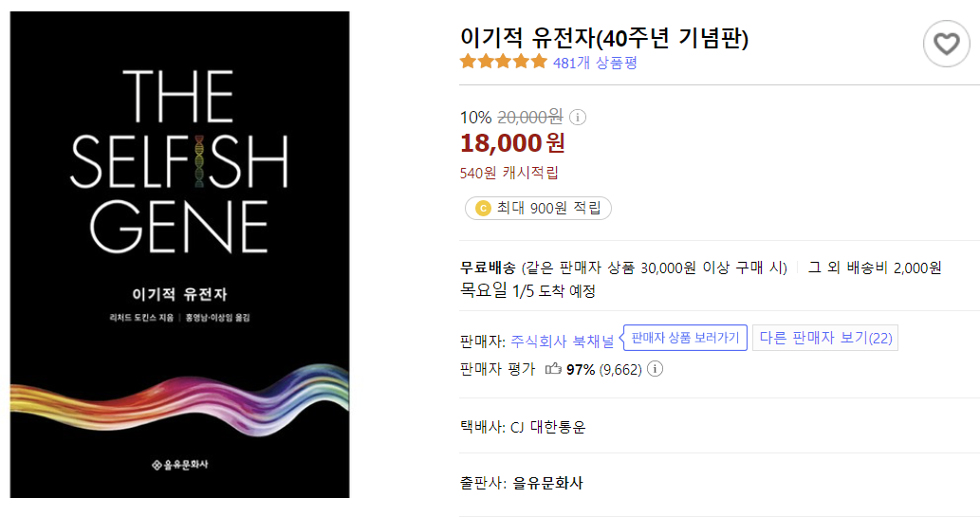Click the thumbs-up icon near seller rating
The height and width of the screenshot is (517, 980).
[554, 369]
